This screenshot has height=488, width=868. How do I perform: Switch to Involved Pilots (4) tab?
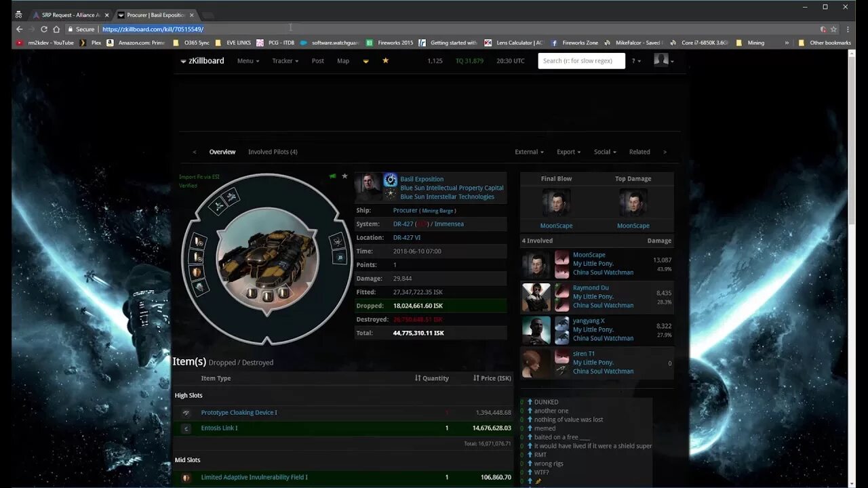coord(273,152)
